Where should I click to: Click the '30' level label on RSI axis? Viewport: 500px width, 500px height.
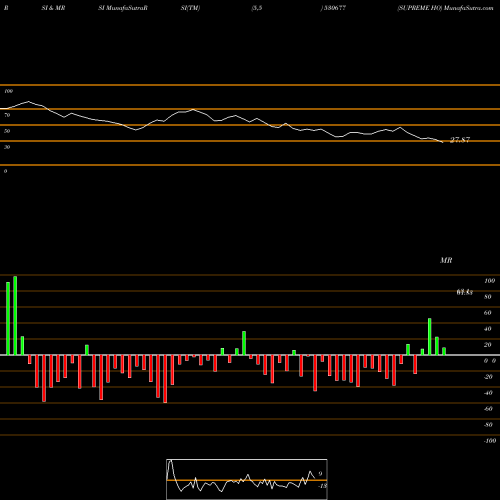click(x=7, y=147)
